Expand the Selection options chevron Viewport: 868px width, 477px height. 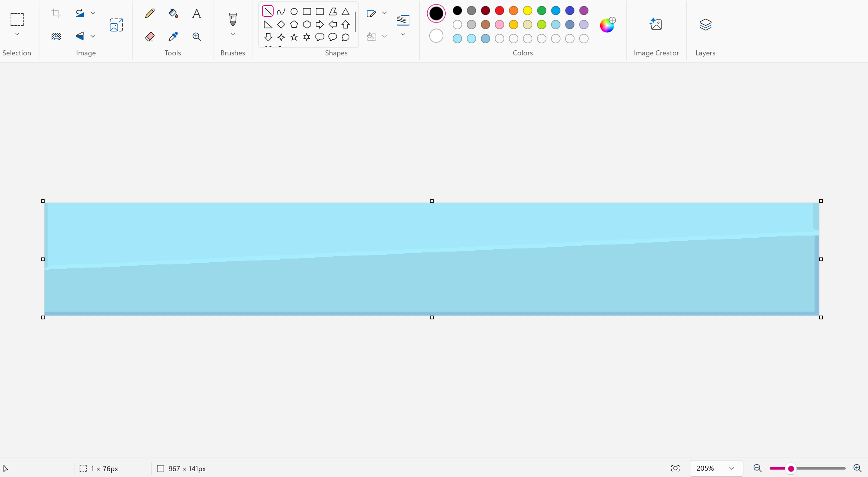(17, 34)
